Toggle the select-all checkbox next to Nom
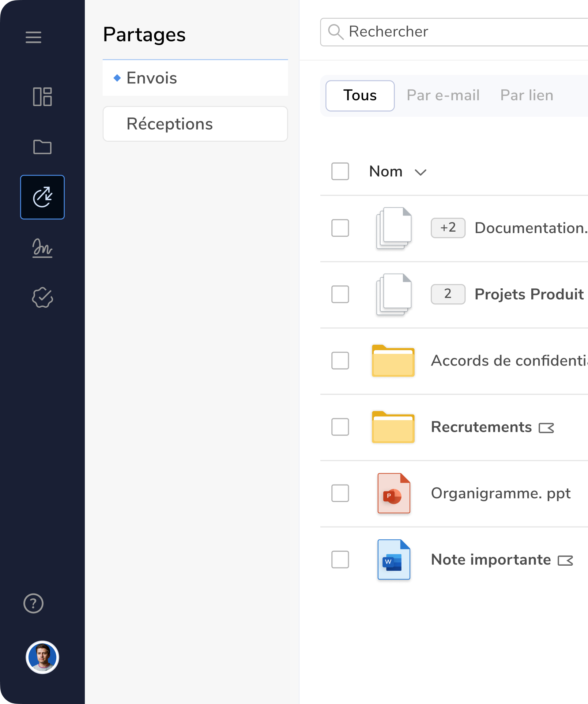 click(340, 171)
